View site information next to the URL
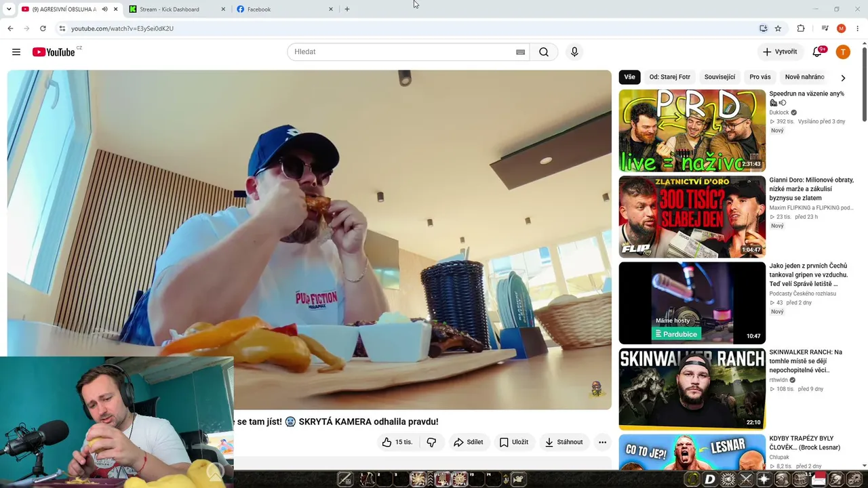Viewport: 868px width, 488px height. [x=62, y=28]
